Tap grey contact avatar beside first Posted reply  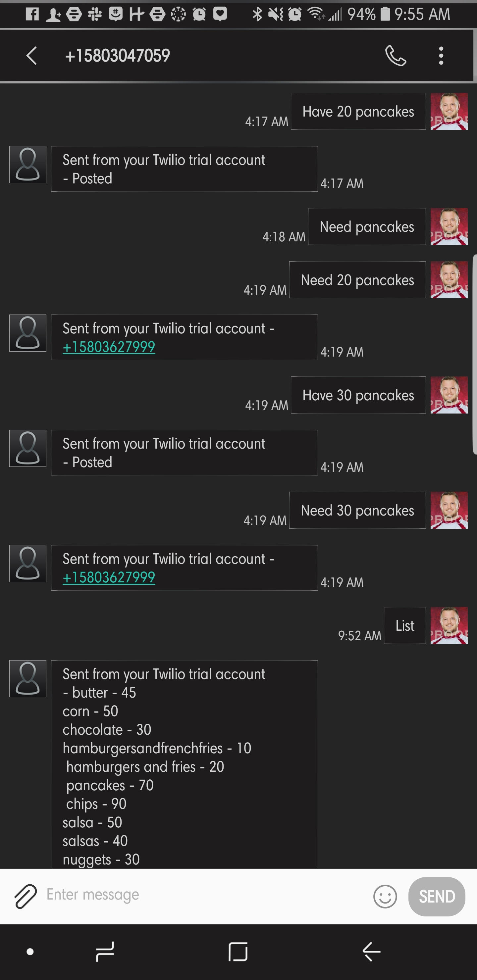point(28,164)
